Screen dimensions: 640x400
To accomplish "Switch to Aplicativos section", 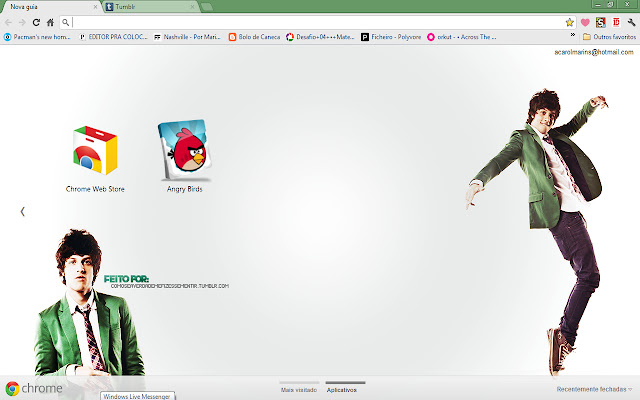I will pyautogui.click(x=345, y=388).
